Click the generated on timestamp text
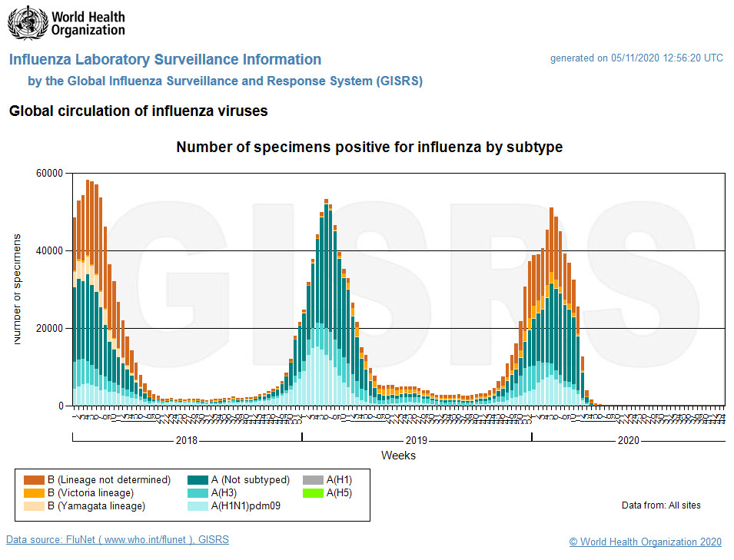Image resolution: width=734 pixels, height=560 pixels. (636, 58)
